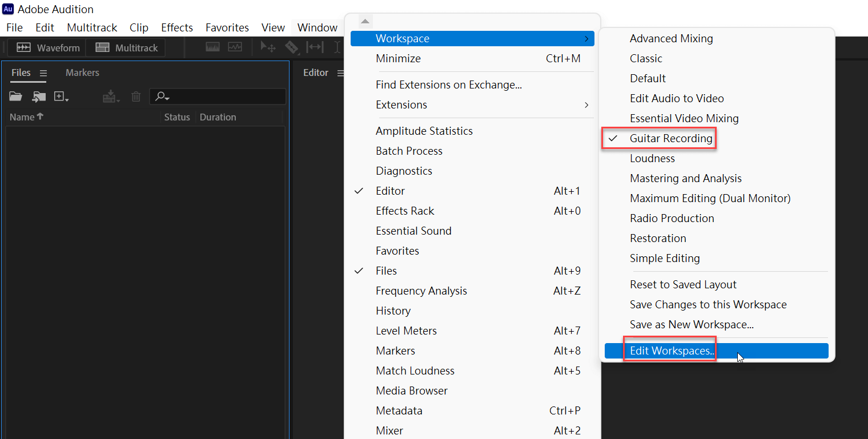Show the Level Meters panel

472,331
